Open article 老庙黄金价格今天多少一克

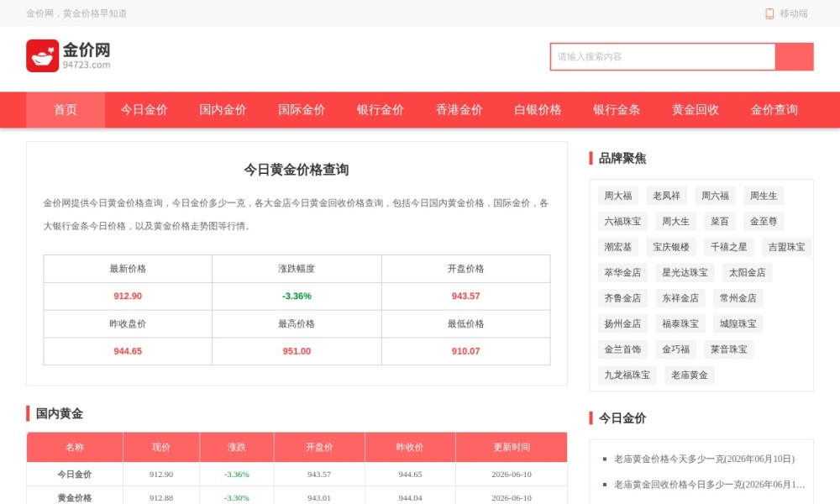tap(704, 459)
